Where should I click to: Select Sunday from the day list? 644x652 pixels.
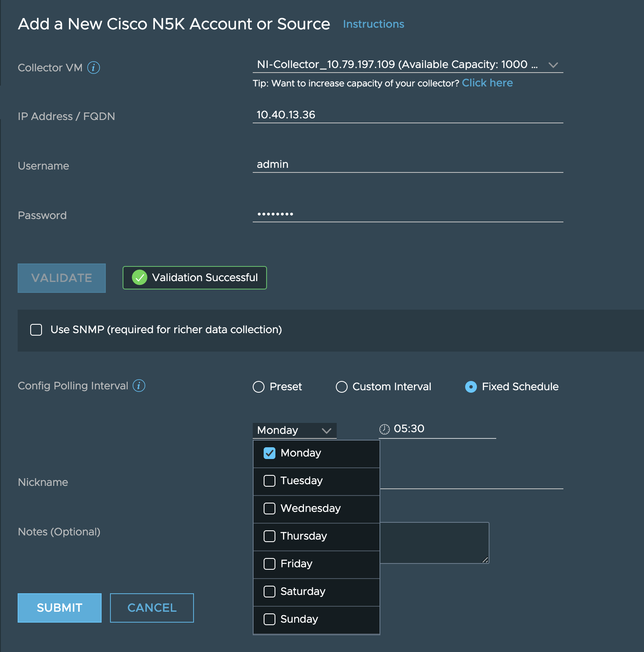270,619
